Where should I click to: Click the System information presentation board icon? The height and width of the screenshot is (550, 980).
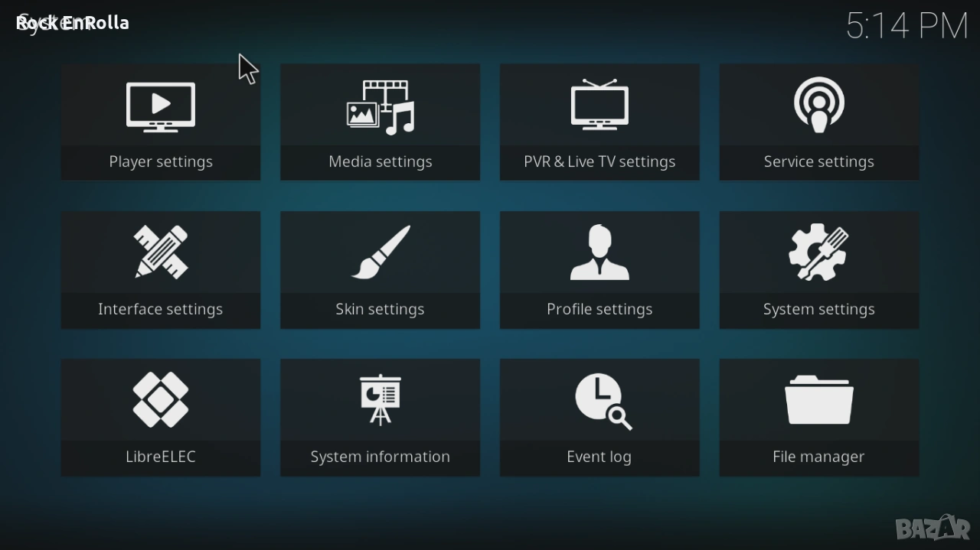pyautogui.click(x=381, y=399)
